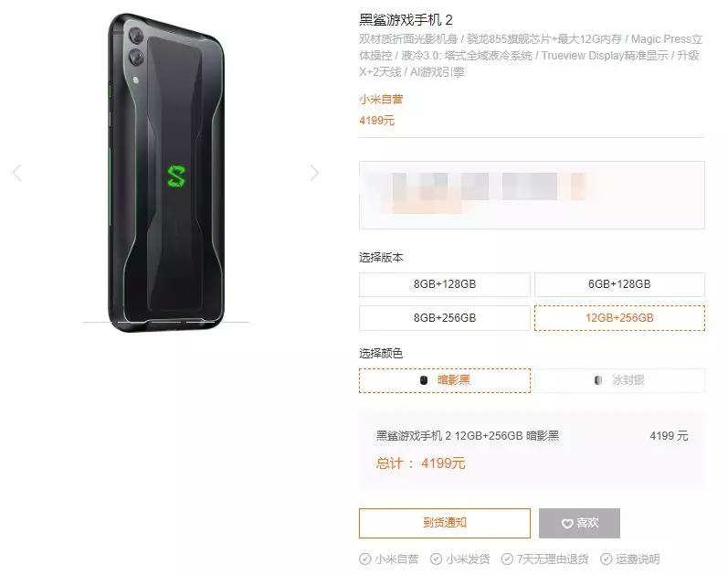Click the Black Shark phone product image
Image resolution: width=728 pixels, height=575 pixels.
(x=166, y=173)
